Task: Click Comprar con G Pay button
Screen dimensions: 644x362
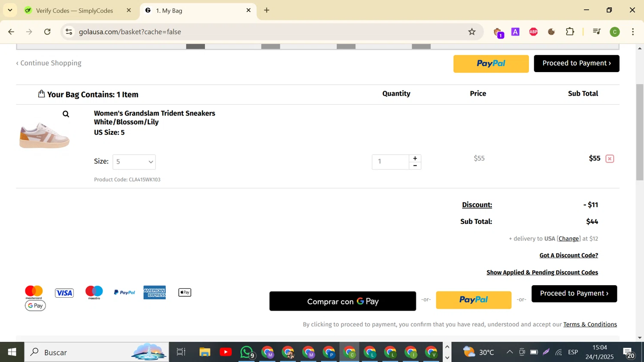Action: tap(343, 302)
